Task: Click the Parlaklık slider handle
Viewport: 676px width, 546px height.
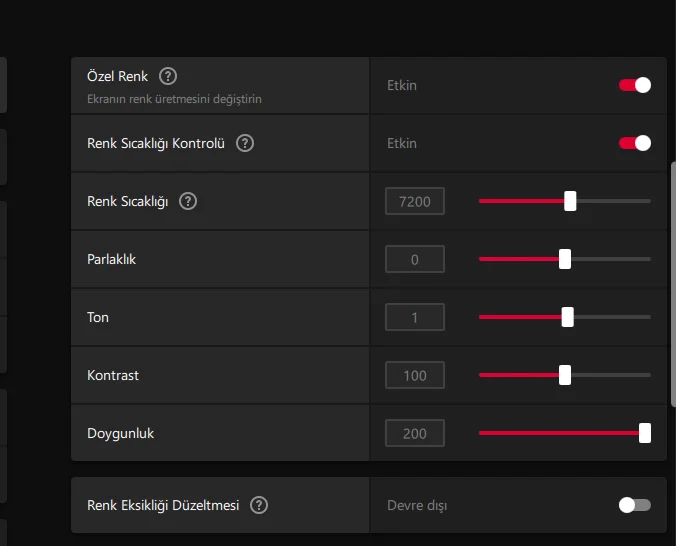Action: [565, 259]
